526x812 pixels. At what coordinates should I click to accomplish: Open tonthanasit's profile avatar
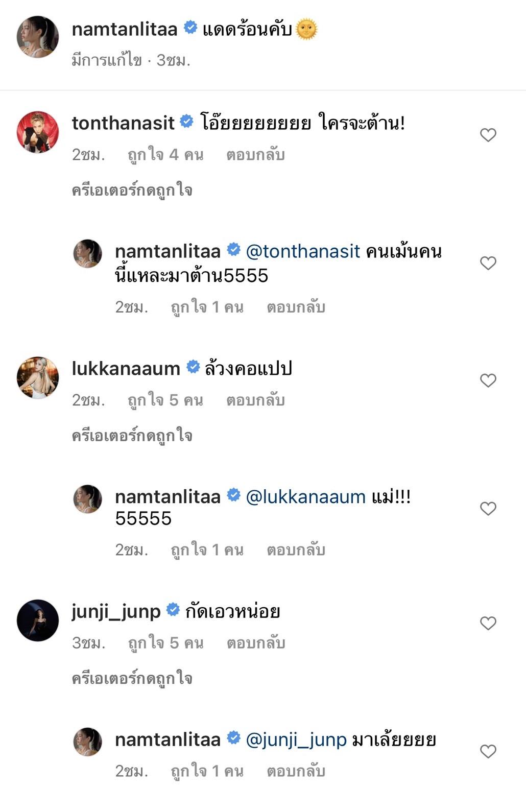click(38, 132)
